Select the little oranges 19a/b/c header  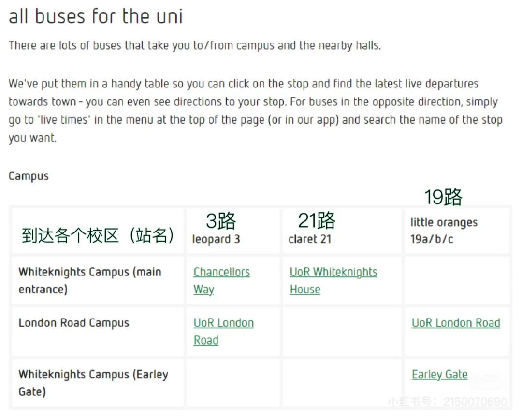pyautogui.click(x=443, y=230)
